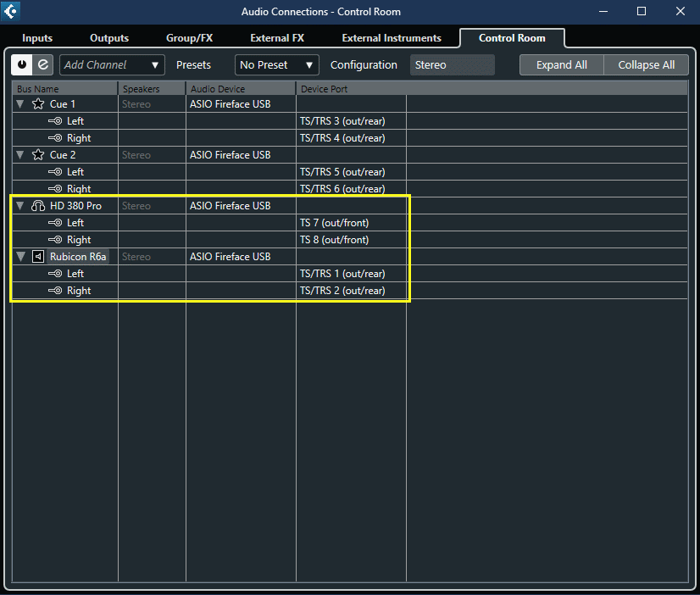Image resolution: width=700 pixels, height=595 pixels.
Task: Minimize the Audio Connections window
Action: click(x=603, y=11)
